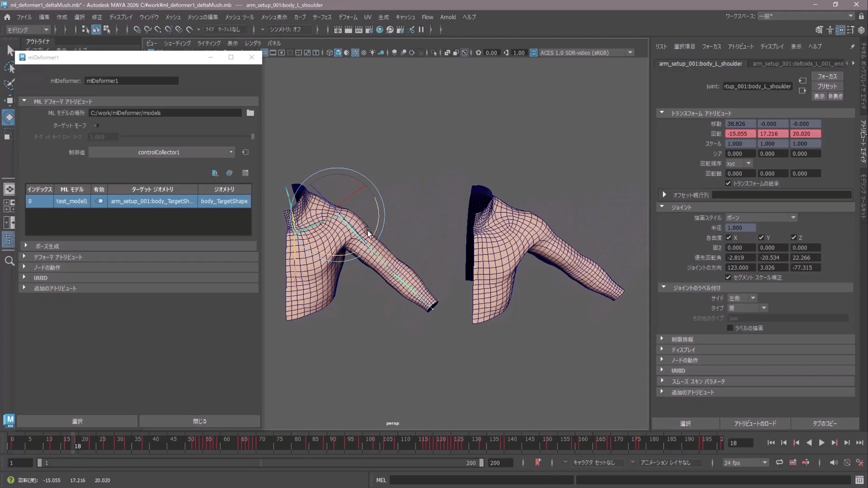Activate the Move tool in the toolbox
Viewport: 868px width, 488px height.
(x=9, y=101)
